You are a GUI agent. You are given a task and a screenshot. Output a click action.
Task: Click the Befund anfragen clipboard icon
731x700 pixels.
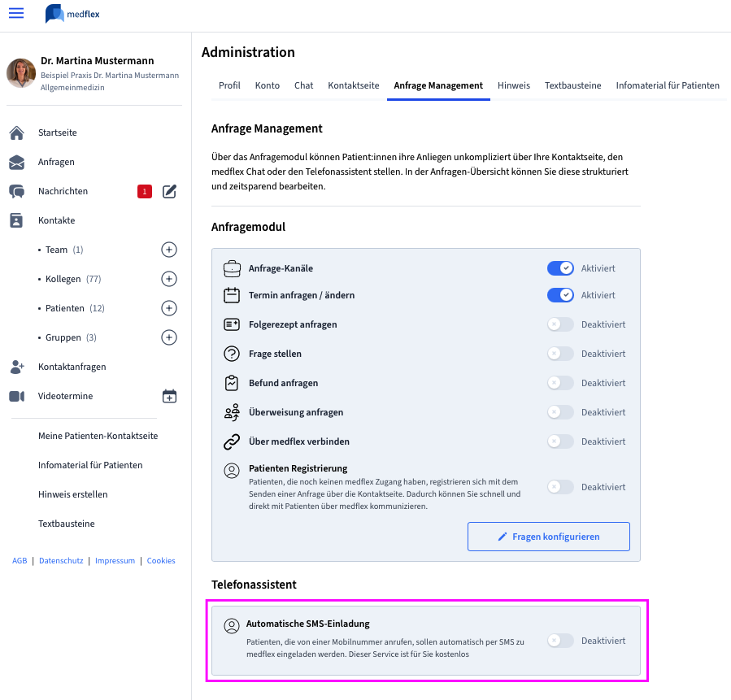(x=232, y=383)
